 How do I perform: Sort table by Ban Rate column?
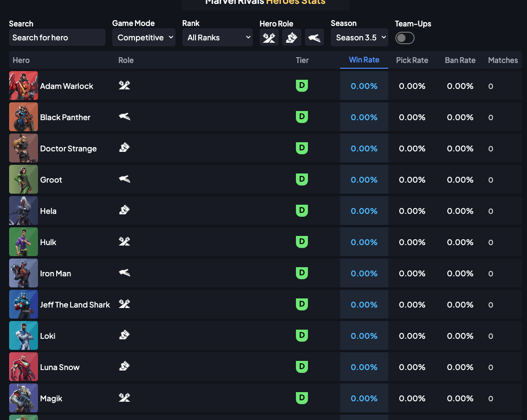460,60
